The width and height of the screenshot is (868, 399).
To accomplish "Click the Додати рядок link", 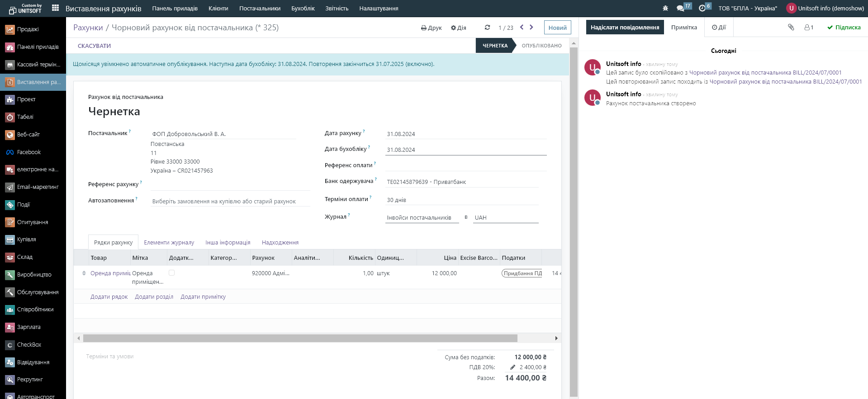I will click(109, 297).
